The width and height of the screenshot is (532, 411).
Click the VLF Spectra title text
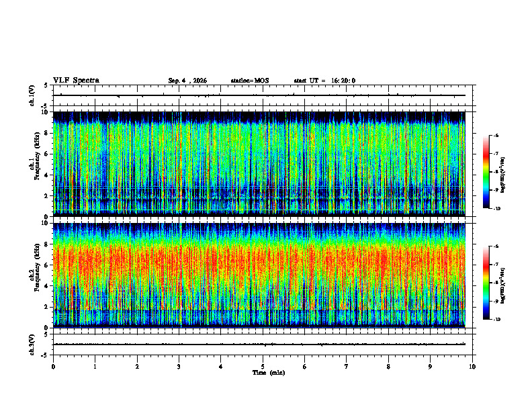pyautogui.click(x=76, y=81)
